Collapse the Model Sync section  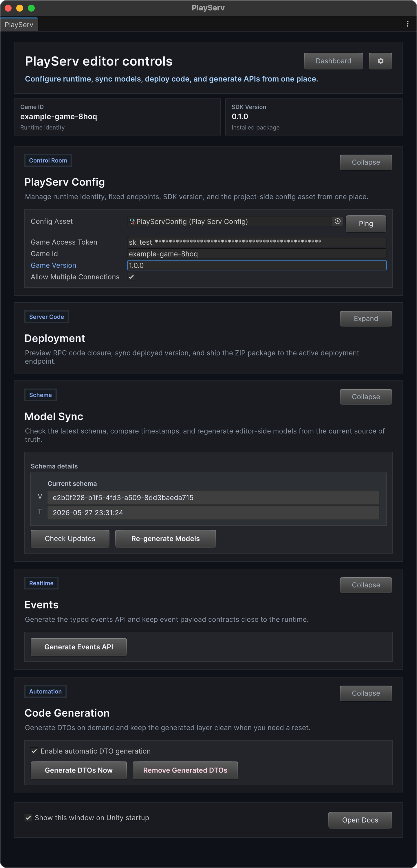click(366, 397)
